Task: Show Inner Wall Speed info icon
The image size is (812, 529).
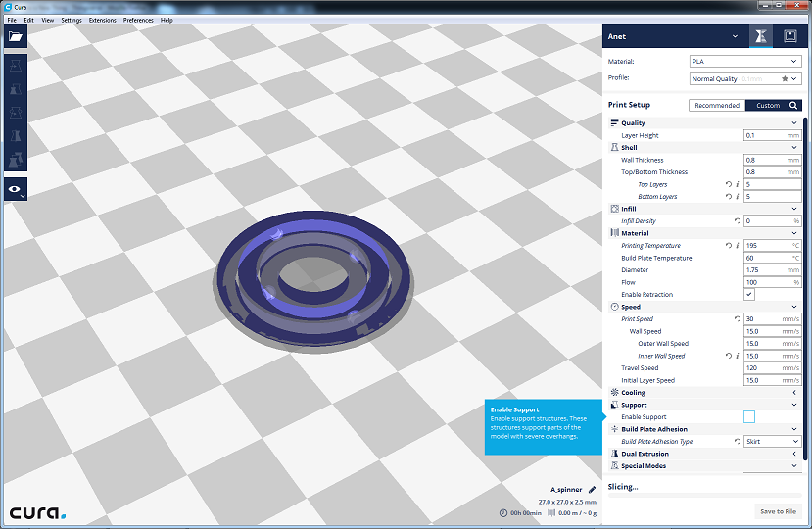Action: (x=738, y=356)
